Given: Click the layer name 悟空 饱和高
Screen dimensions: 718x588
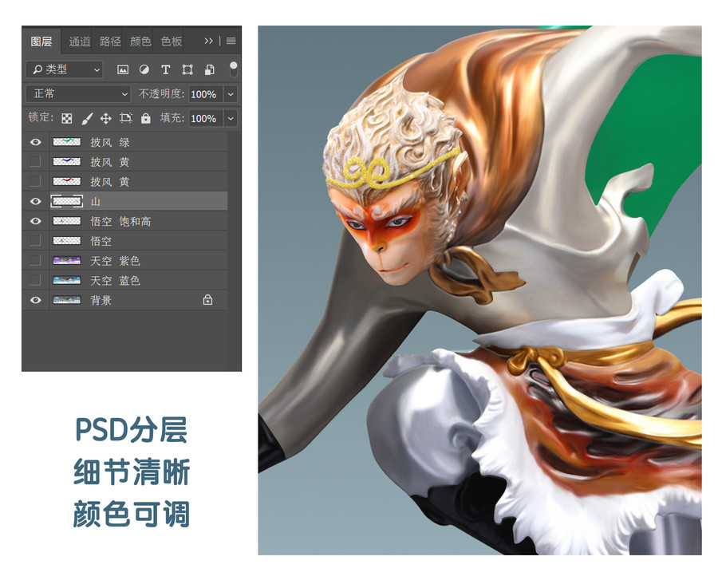Looking at the screenshot, I should coord(120,222).
